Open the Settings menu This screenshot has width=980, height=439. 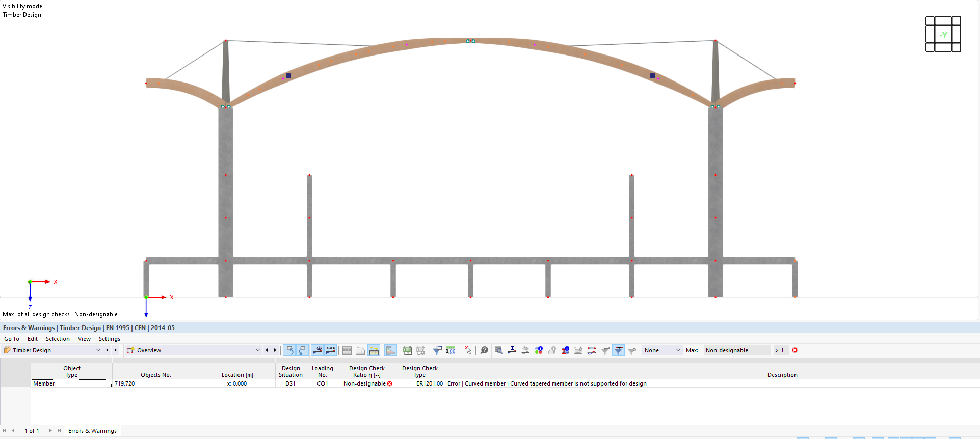110,339
